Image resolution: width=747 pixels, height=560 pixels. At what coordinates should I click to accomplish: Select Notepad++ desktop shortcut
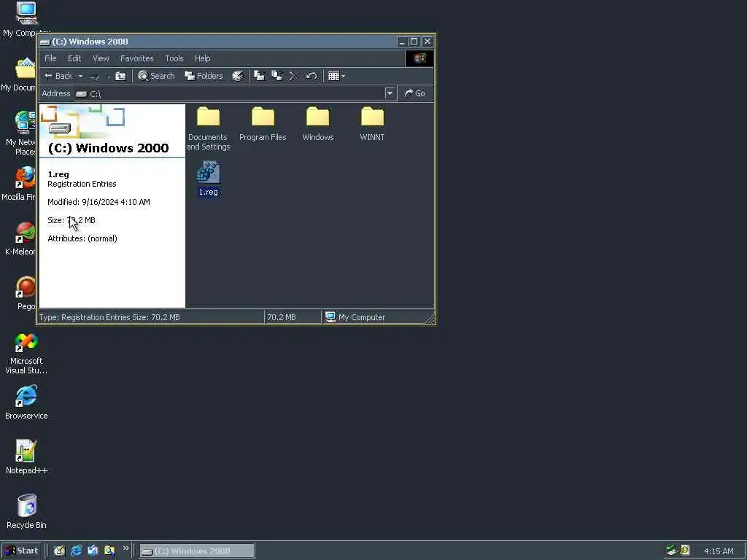pyautogui.click(x=26, y=457)
